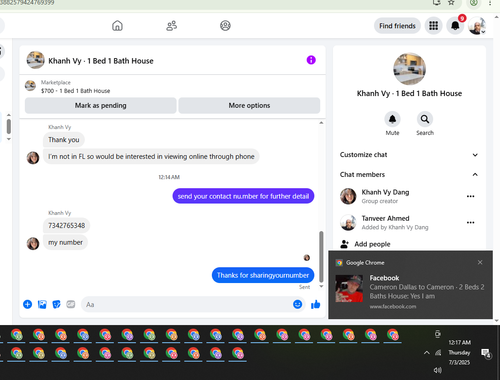
Task: Collapse the Chat members section
Action: pos(409,174)
